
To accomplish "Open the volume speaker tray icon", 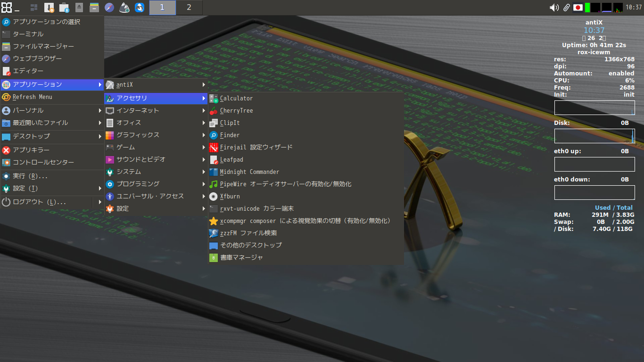I will 554,8.
